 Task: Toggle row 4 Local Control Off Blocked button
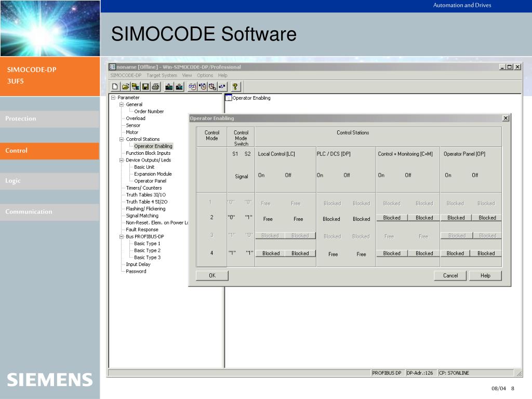300,253
